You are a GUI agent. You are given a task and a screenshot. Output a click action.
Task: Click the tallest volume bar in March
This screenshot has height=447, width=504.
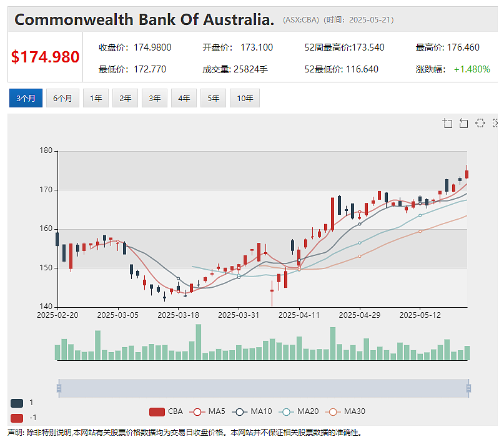[x=199, y=342]
